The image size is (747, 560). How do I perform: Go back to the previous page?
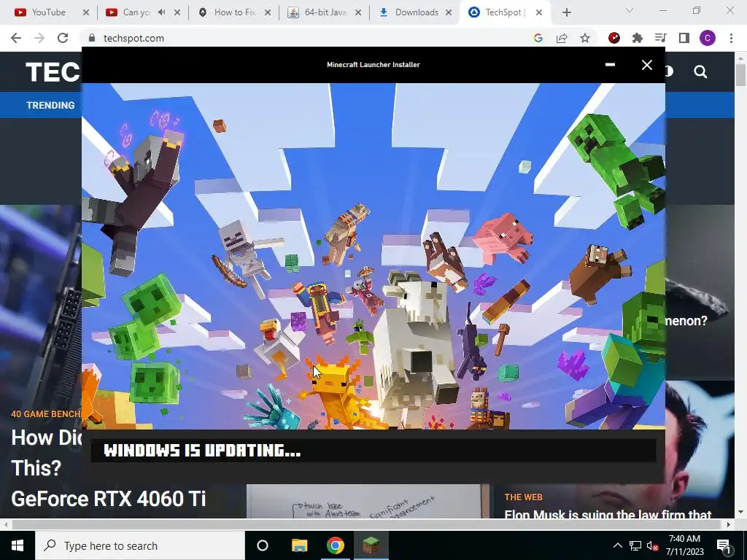(x=16, y=38)
